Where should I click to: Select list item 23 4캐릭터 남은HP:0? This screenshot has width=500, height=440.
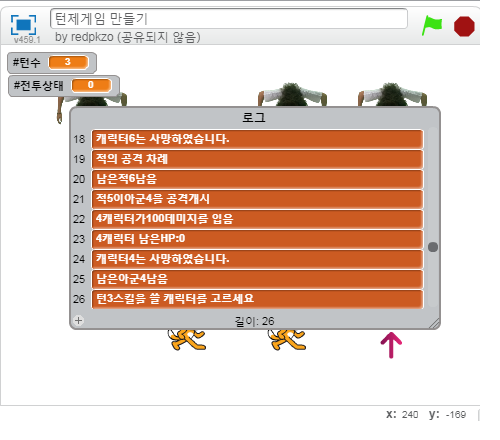pyautogui.click(x=257, y=239)
